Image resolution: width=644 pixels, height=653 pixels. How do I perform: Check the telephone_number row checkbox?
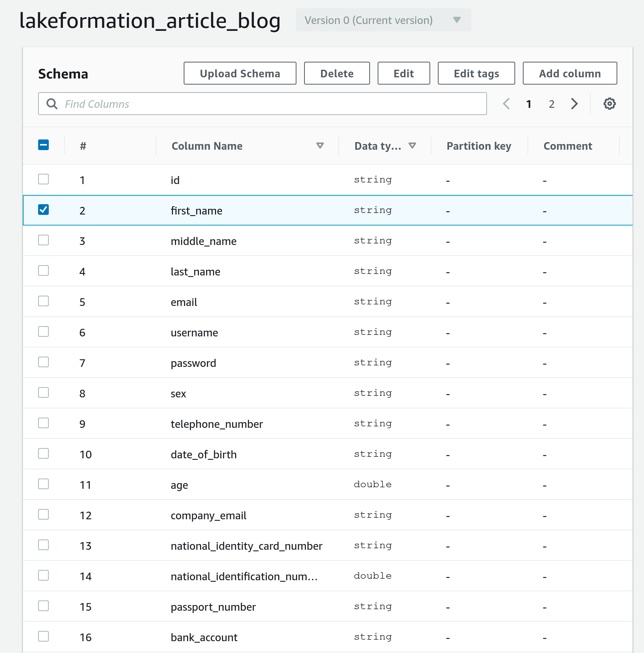[43, 423]
